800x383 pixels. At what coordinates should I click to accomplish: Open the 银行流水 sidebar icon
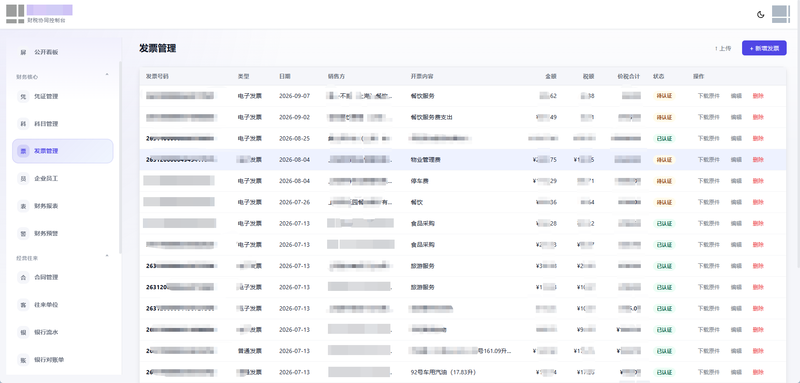pyautogui.click(x=22, y=332)
